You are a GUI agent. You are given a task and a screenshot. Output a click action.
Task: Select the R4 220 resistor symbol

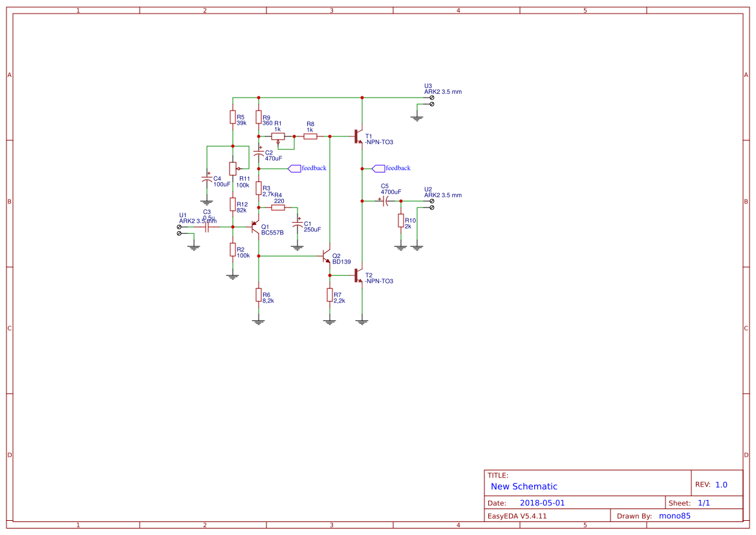(278, 207)
